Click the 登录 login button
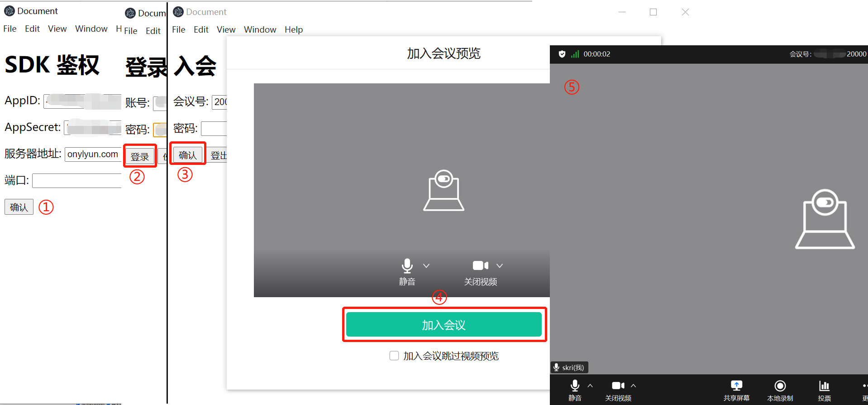This screenshot has height=405, width=868. click(140, 157)
